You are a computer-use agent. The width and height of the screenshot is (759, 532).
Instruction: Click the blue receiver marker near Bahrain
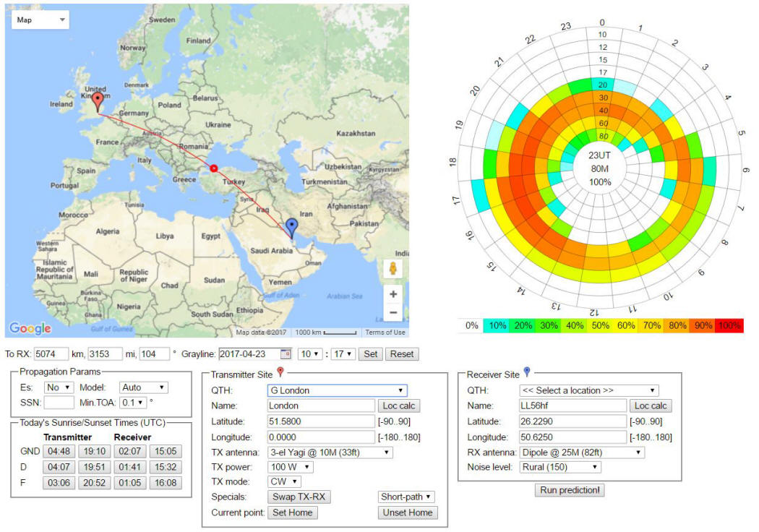click(291, 227)
